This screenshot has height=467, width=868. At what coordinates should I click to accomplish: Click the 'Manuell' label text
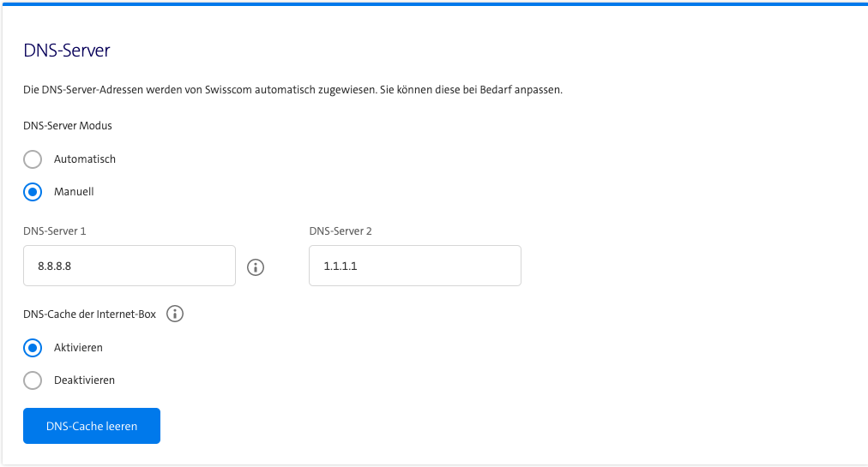pyautogui.click(x=74, y=192)
